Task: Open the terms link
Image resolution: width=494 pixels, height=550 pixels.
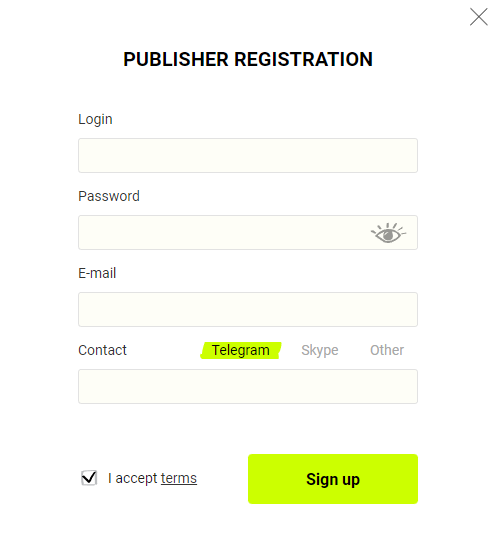Action: tap(179, 478)
